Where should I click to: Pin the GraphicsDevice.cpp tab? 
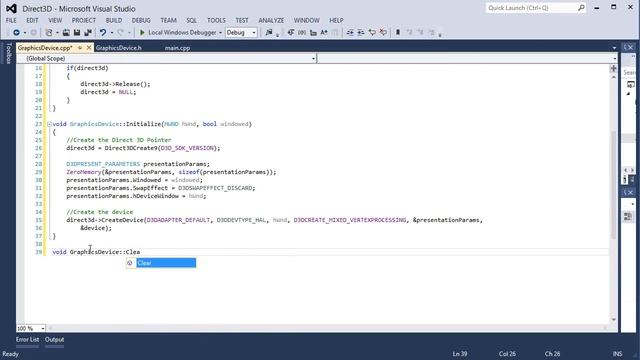click(80, 48)
